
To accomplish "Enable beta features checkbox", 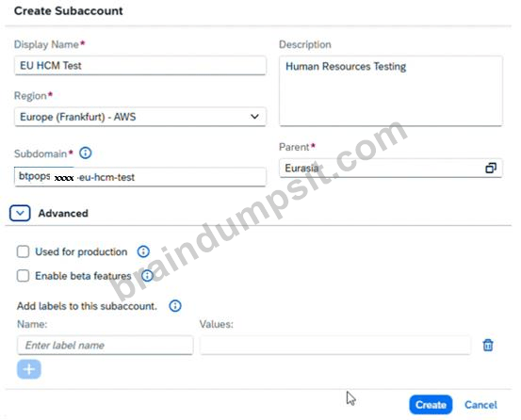I will point(23,276).
